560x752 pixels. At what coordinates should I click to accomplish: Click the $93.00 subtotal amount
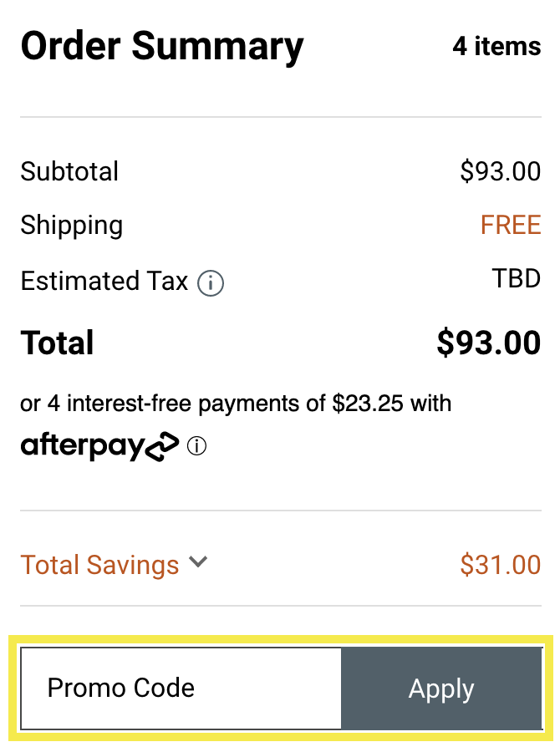(500, 171)
